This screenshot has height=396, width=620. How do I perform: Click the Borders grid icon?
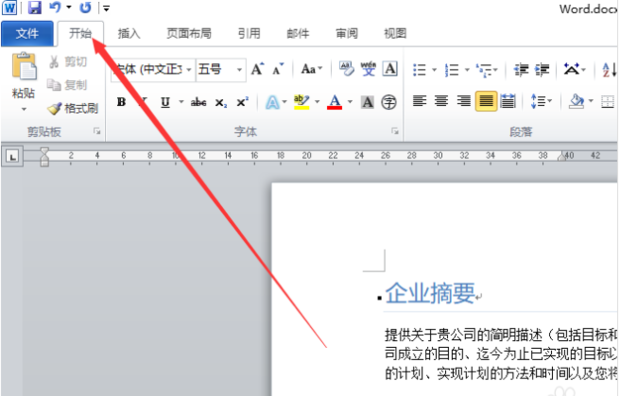[608, 102]
